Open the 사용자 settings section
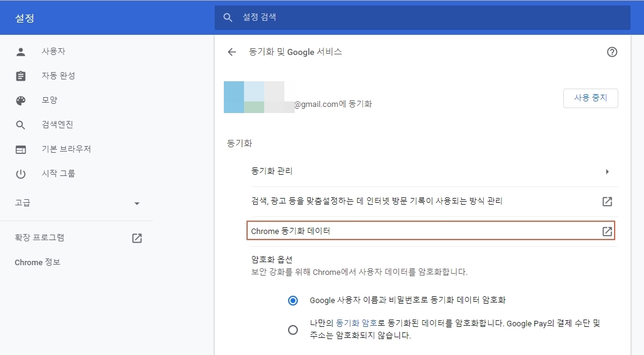Screen dimensions: 644x355 click(53, 51)
